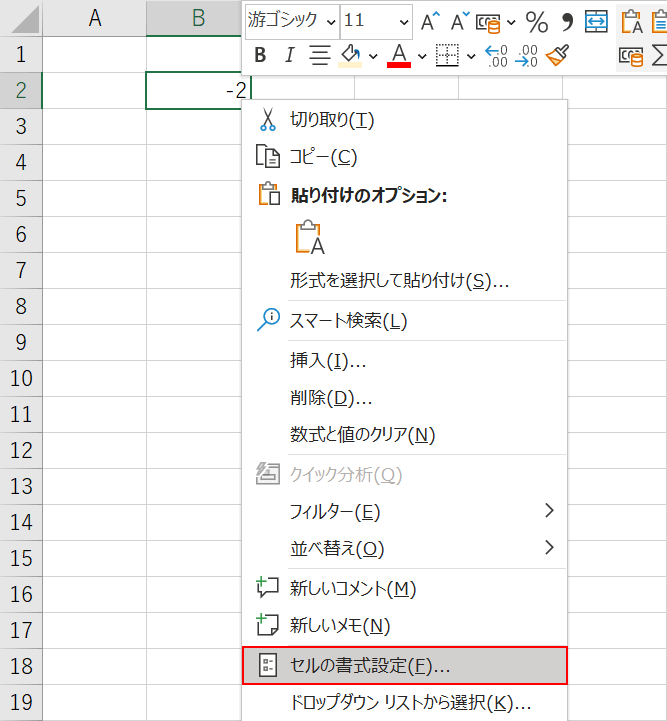Increase decimal places
Viewport: 667px width, 721px height.
tap(496, 56)
